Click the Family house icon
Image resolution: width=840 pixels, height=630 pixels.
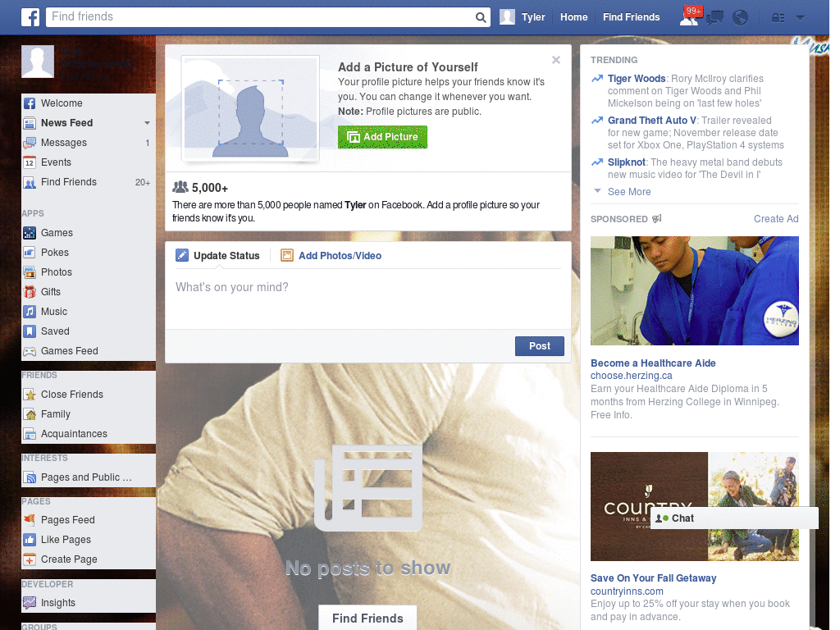(x=30, y=414)
